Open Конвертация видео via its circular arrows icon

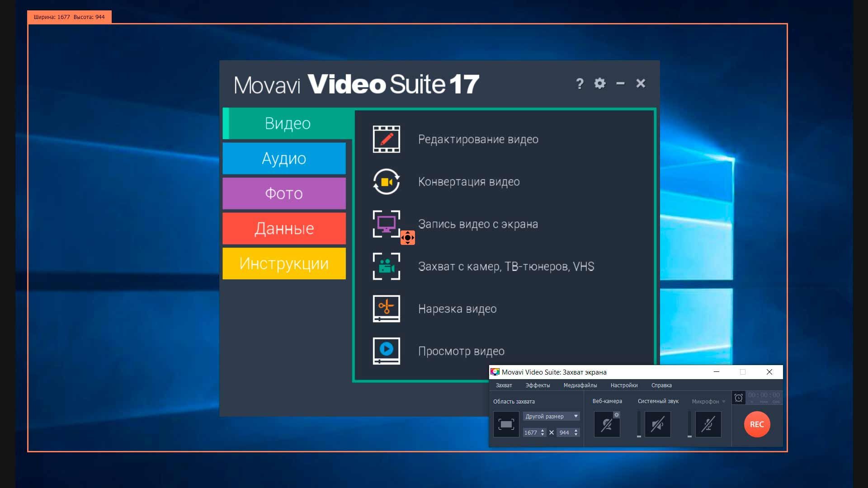386,182
